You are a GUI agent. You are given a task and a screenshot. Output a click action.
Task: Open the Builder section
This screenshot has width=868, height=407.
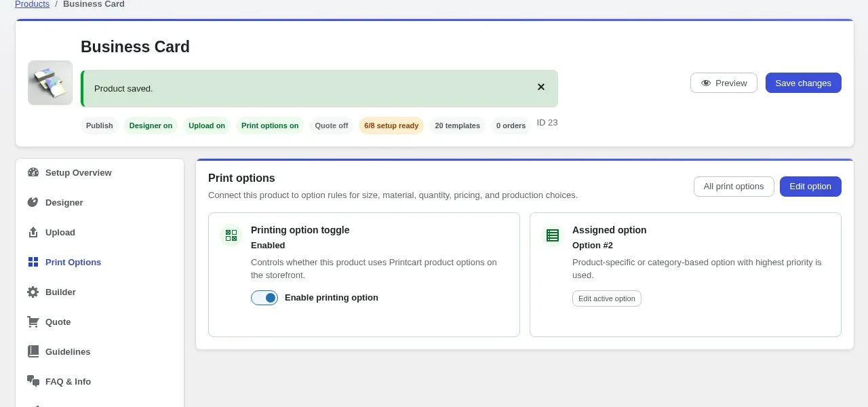click(x=100, y=292)
